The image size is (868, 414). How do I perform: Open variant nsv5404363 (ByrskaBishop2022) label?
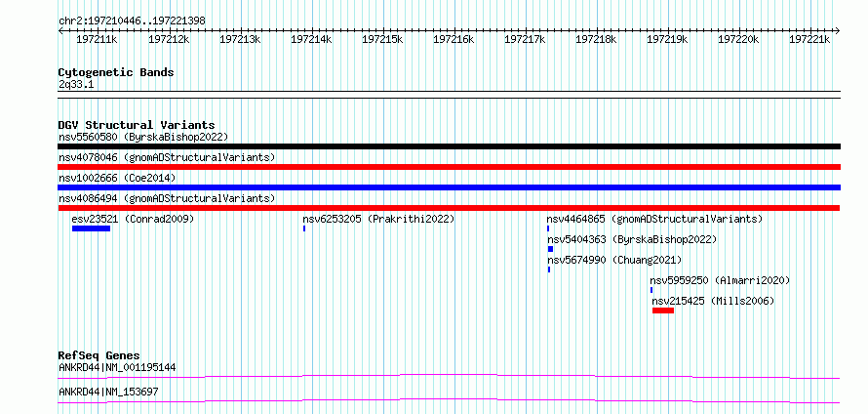point(632,239)
